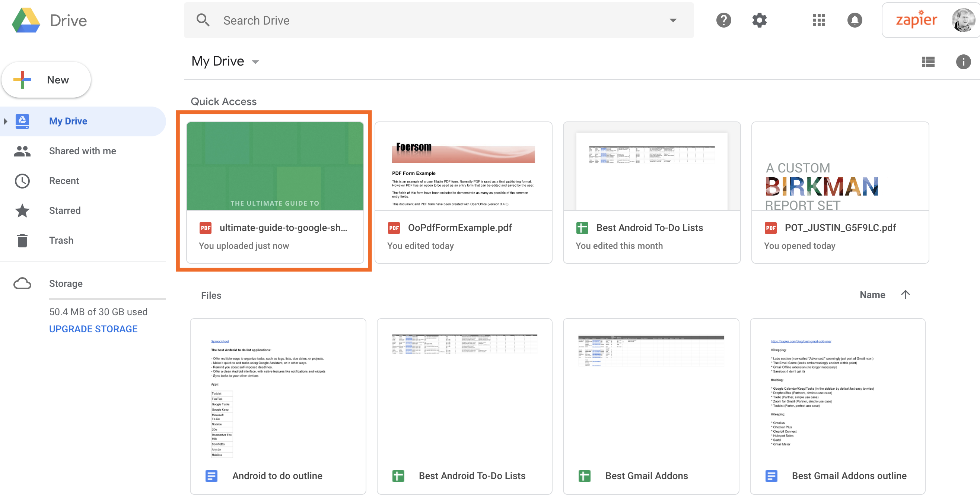The image size is (980, 497).
Task: Open Google apps grid menu
Action: tap(818, 20)
